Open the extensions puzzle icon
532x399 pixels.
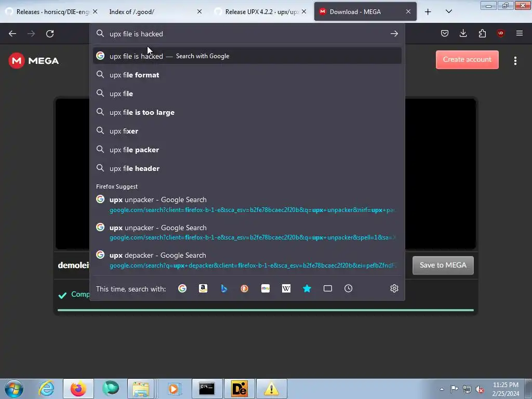[x=482, y=33]
